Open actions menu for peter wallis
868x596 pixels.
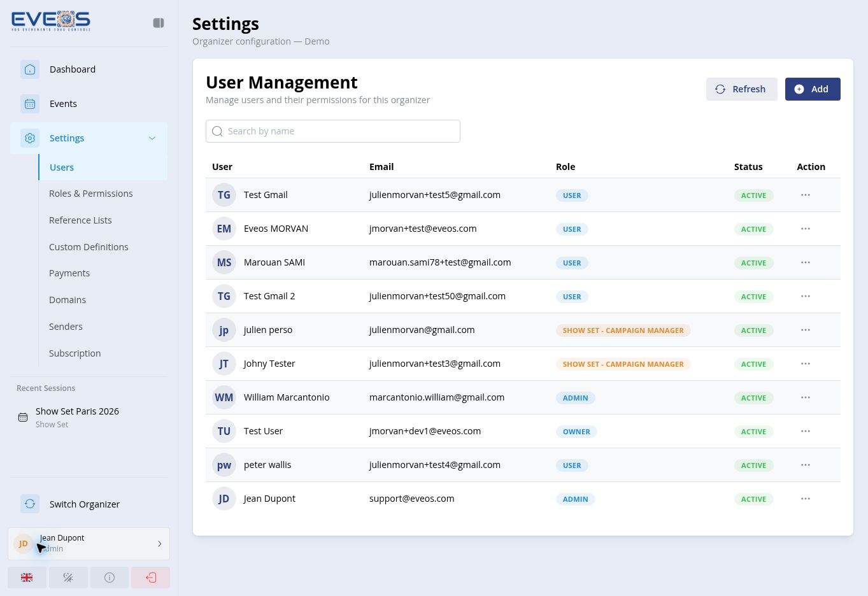(806, 465)
